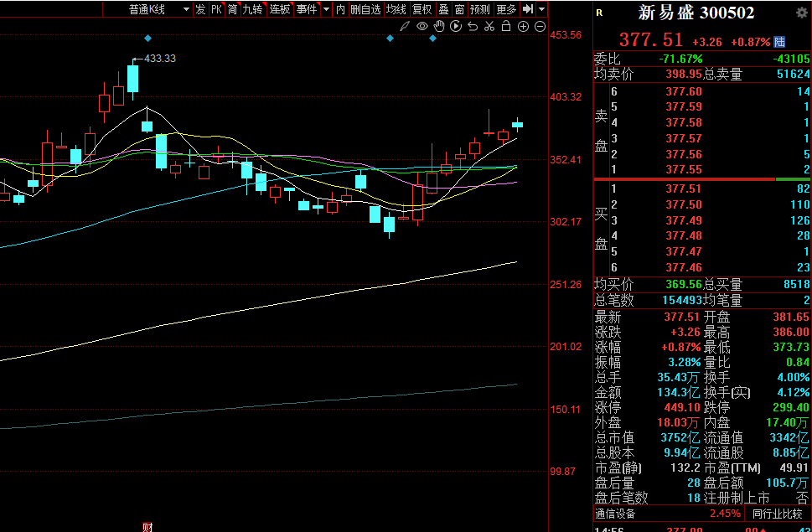This screenshot has height=532, width=812.
Task: Click the undo arrow icon
Action: pyautogui.click(x=473, y=27)
